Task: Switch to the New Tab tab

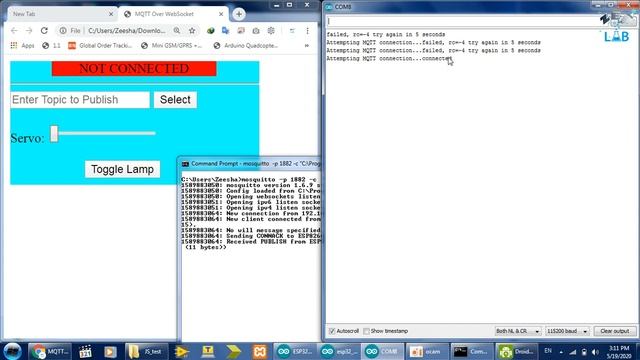Action: coord(61,14)
